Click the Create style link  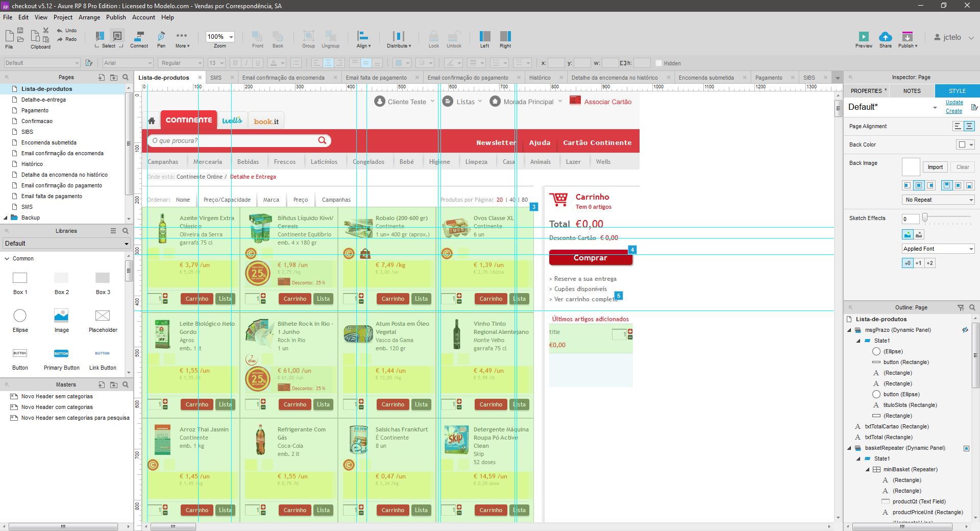(x=953, y=111)
